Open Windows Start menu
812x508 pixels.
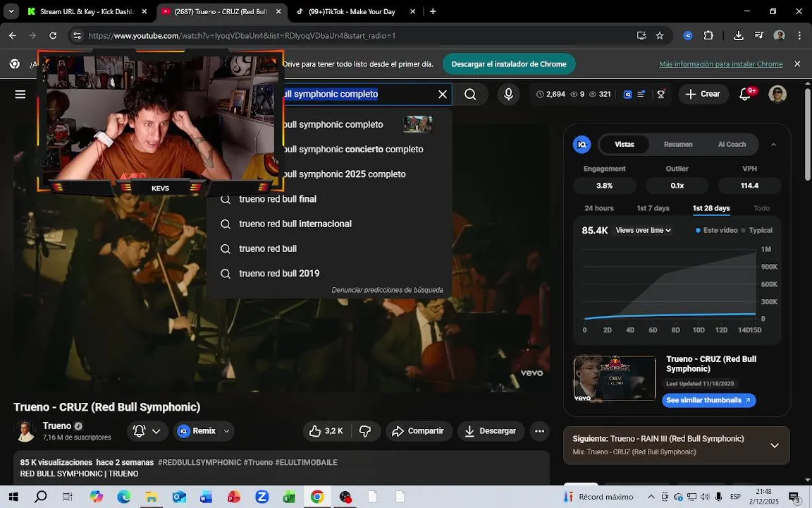13,497
